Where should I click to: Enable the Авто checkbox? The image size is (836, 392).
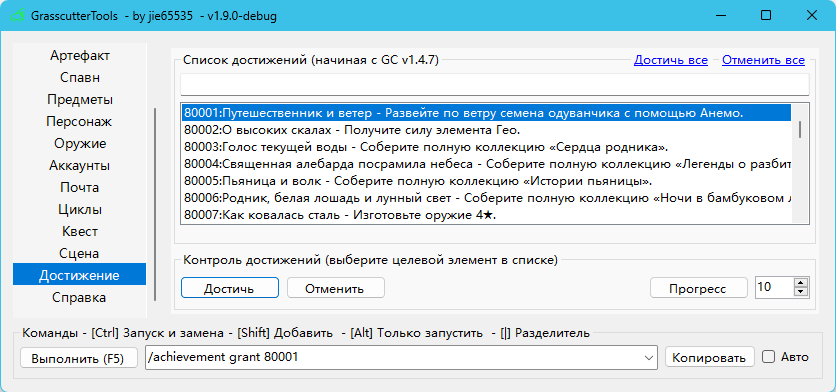click(768, 357)
